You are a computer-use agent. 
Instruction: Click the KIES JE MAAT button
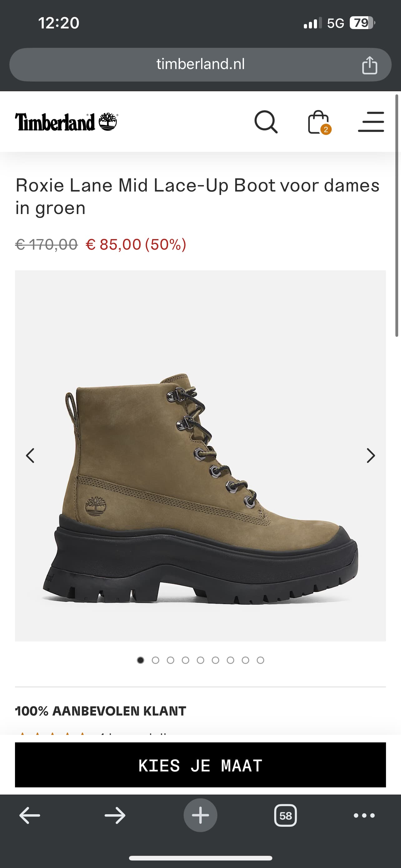(200, 765)
